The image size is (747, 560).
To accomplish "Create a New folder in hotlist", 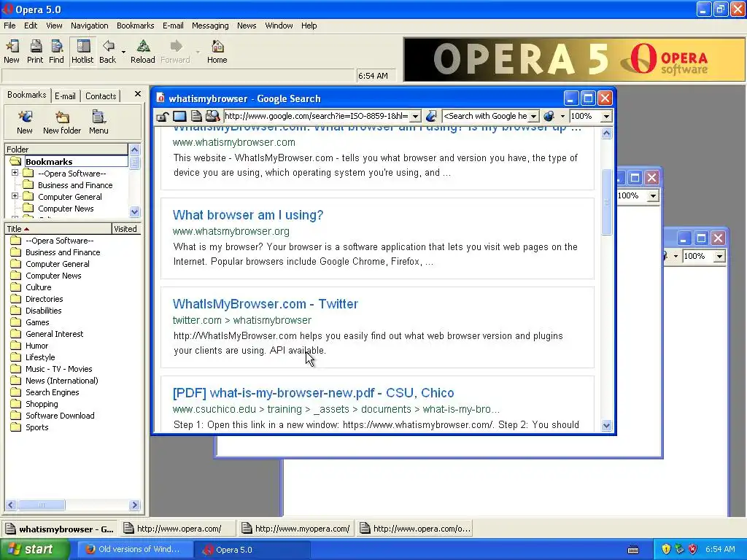I will pyautogui.click(x=62, y=122).
